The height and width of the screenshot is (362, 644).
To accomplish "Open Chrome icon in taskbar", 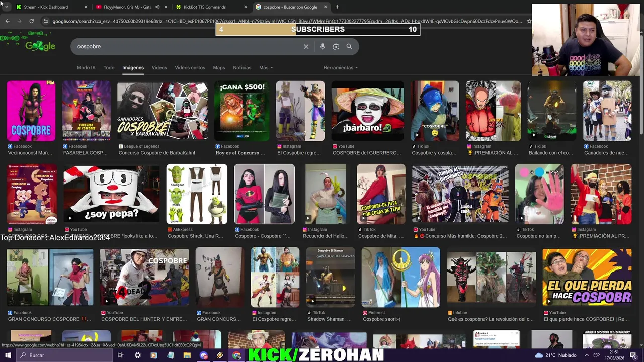I will [x=237, y=355].
